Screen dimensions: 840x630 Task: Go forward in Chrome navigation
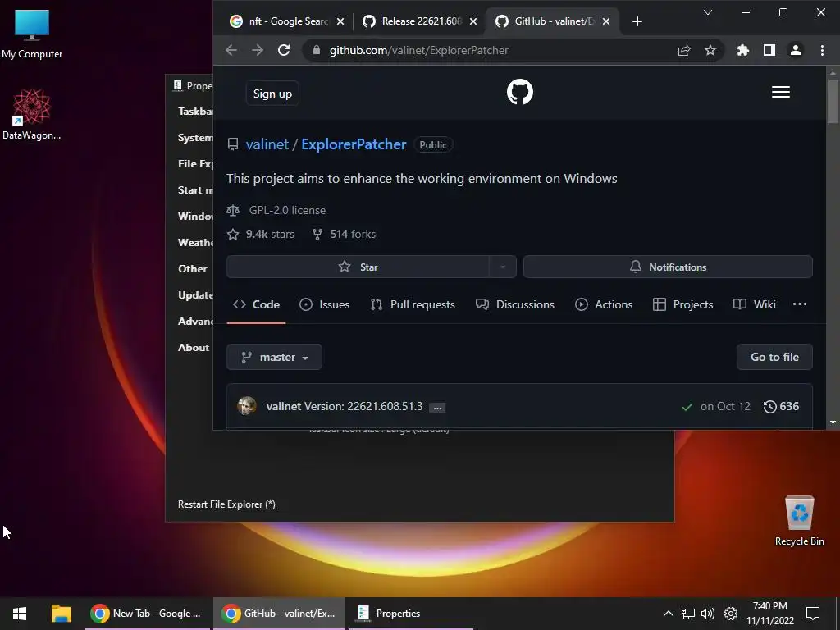coord(258,50)
